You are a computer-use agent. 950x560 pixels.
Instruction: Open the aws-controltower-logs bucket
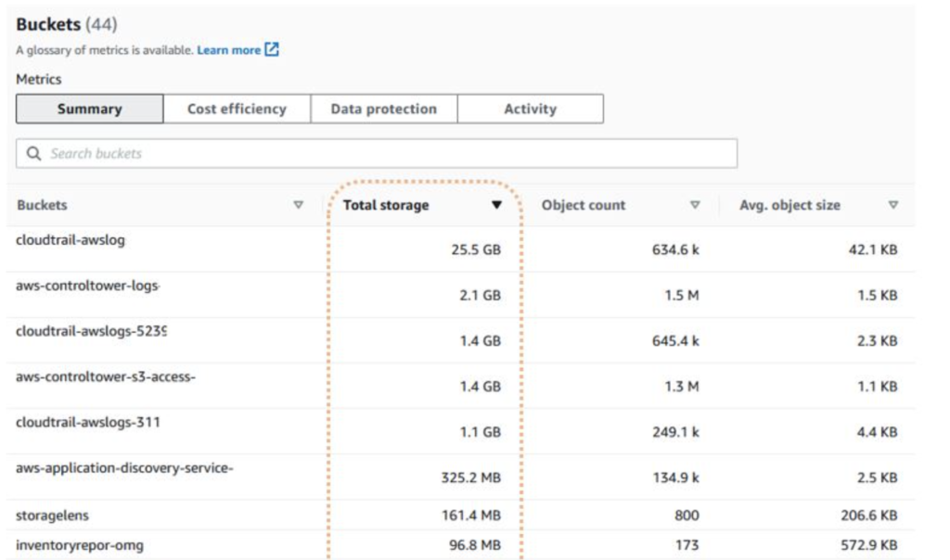pos(88,286)
